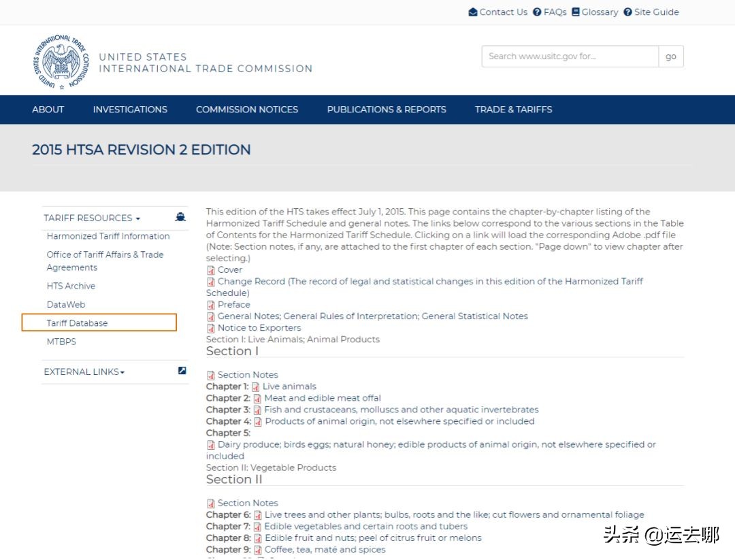The image size is (735, 560).
Task: Open the Chapter 1 PDF icon
Action: coord(255,387)
